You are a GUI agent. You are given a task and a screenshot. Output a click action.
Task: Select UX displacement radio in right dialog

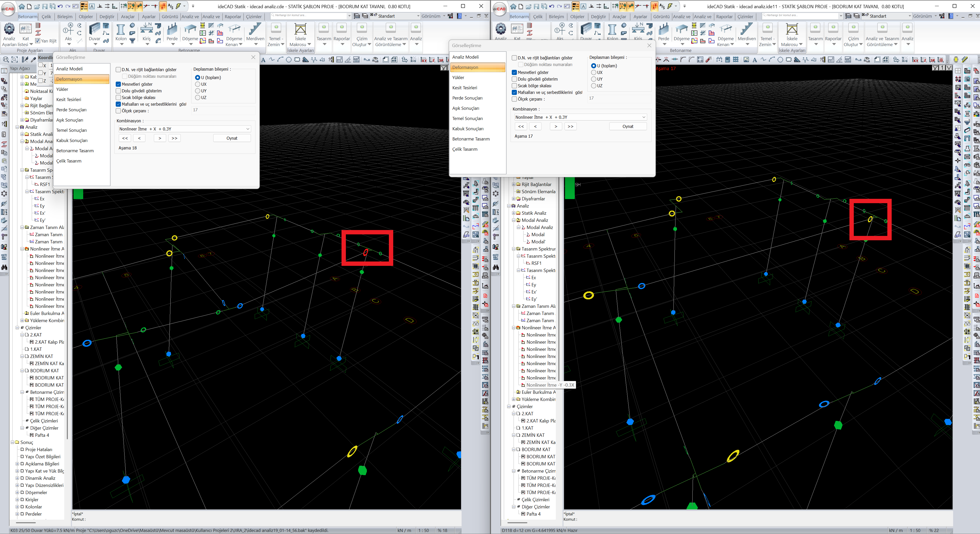point(593,72)
